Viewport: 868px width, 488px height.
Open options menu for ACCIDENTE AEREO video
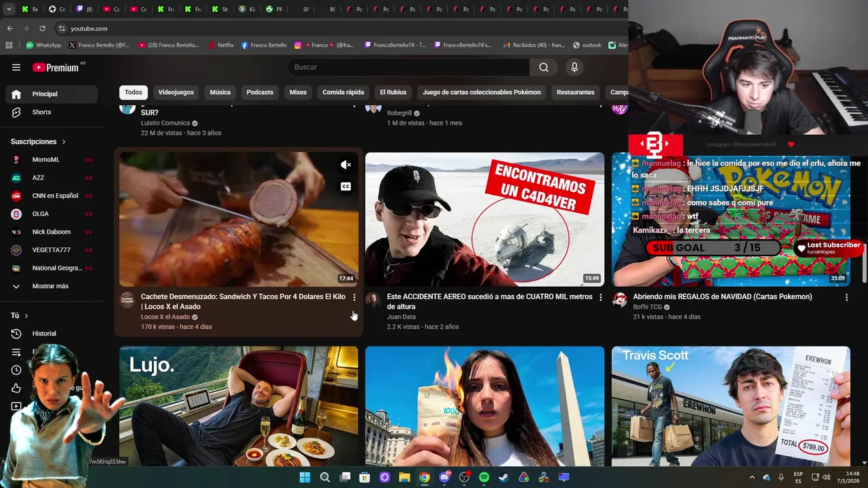600,298
